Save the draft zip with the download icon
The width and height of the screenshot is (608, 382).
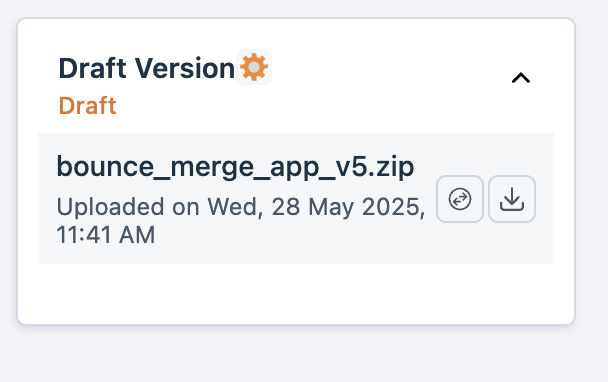coord(512,199)
